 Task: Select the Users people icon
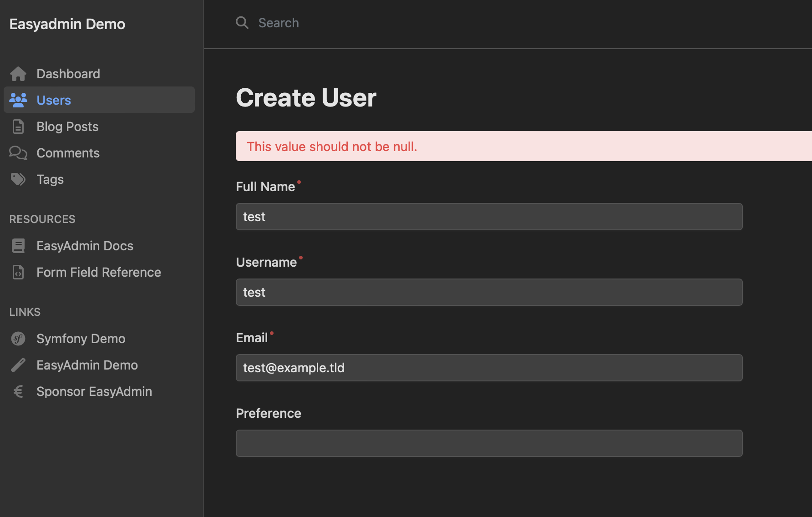coord(18,100)
